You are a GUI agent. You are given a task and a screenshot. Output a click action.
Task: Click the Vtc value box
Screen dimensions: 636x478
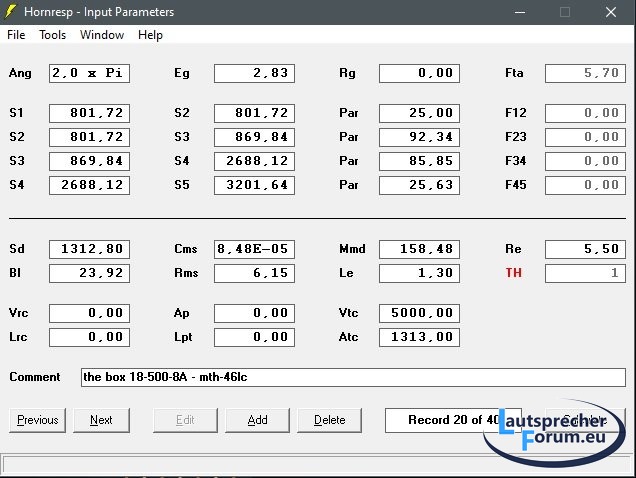pyautogui.click(x=419, y=313)
